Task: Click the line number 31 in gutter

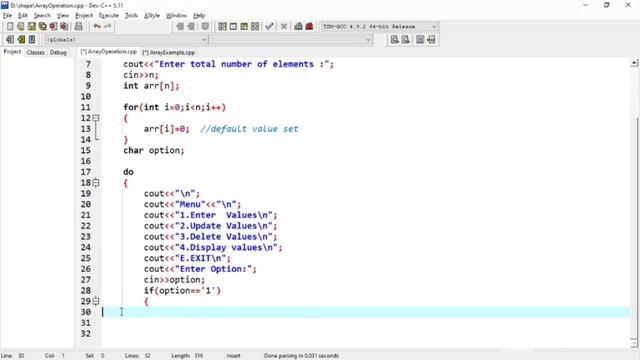Action: pos(86,323)
